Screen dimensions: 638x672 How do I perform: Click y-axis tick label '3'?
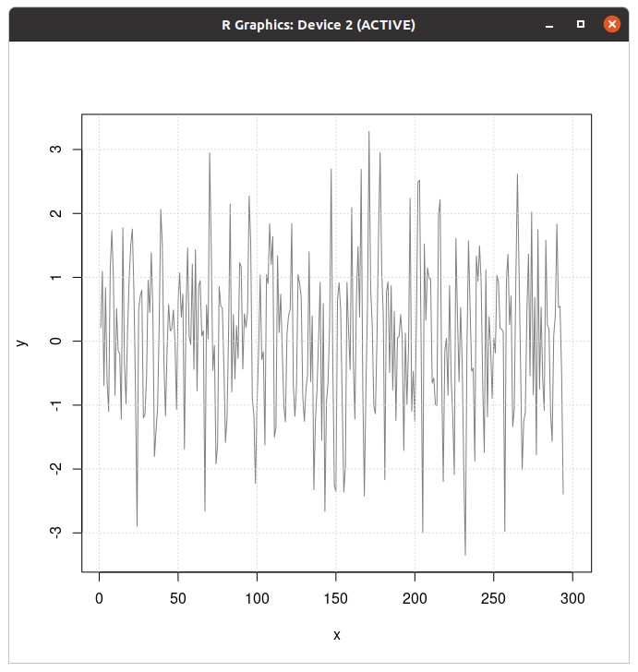pos(55,150)
